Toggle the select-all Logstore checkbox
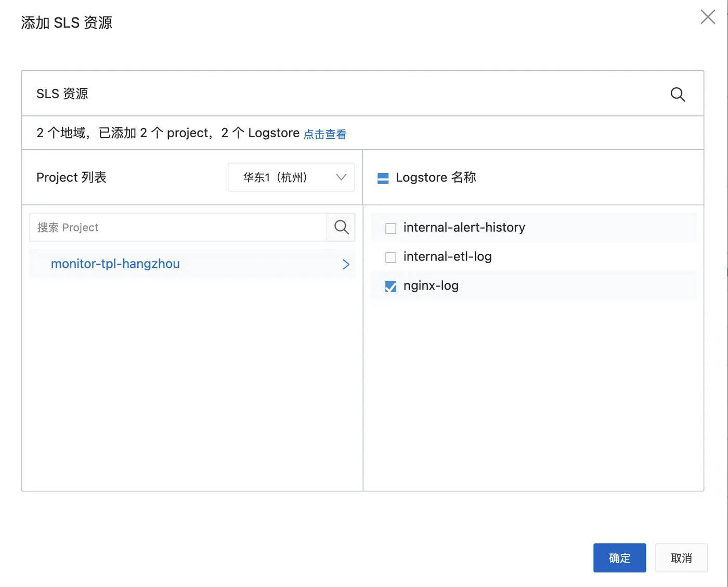Viewport: 728px width, 587px height. click(x=383, y=178)
